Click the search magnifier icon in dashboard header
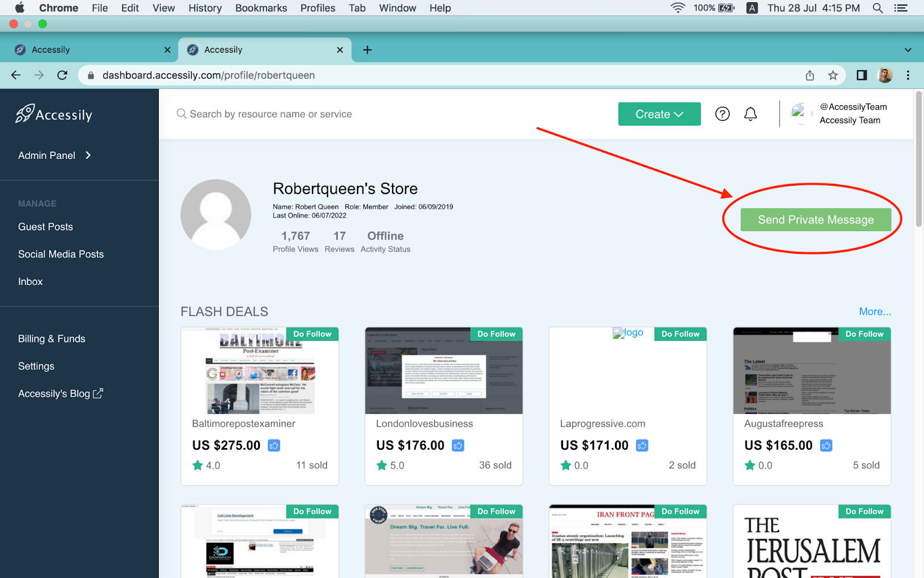Viewport: 924px width, 578px height. (181, 114)
